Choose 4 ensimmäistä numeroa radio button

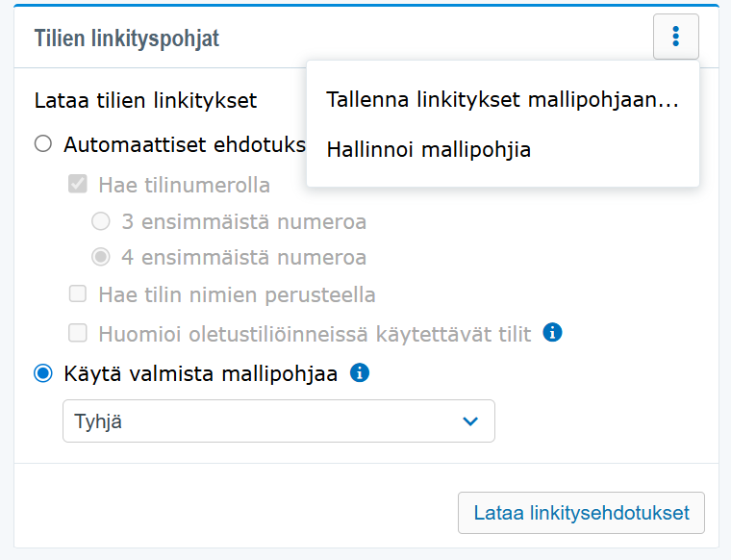[101, 257]
